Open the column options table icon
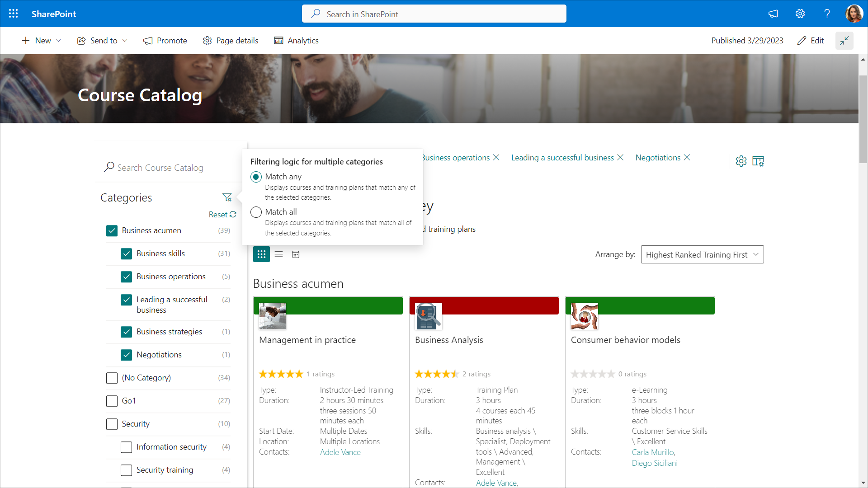This screenshot has height=488, width=868. click(x=758, y=161)
